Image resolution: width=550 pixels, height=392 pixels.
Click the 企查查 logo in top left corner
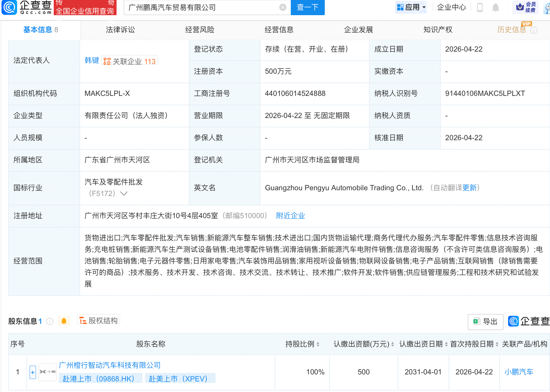[x=27, y=8]
